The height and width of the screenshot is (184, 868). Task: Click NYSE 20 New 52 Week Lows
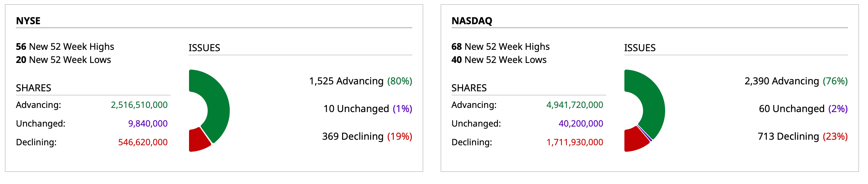(64, 60)
